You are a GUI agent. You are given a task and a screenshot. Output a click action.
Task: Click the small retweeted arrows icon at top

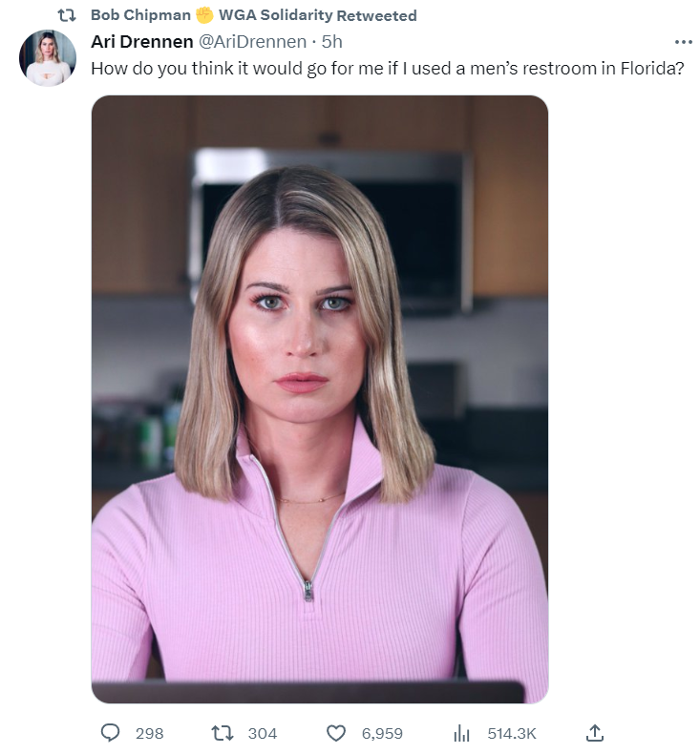67,16
